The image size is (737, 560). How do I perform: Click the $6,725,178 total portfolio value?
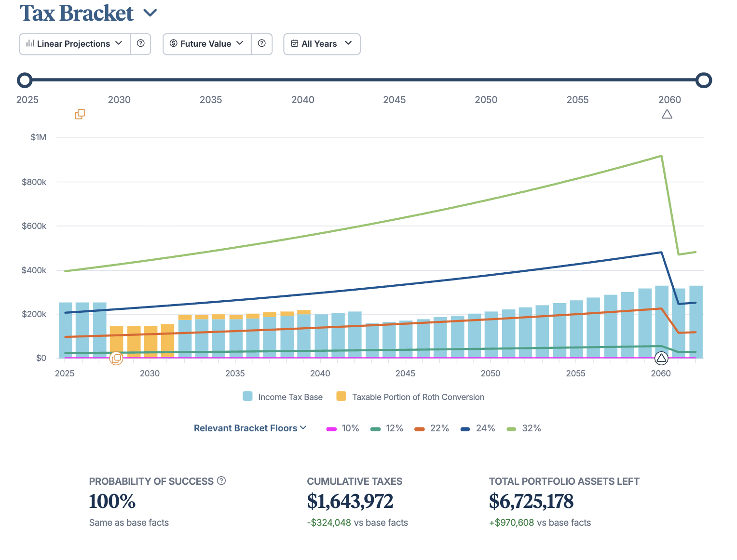pos(531,501)
